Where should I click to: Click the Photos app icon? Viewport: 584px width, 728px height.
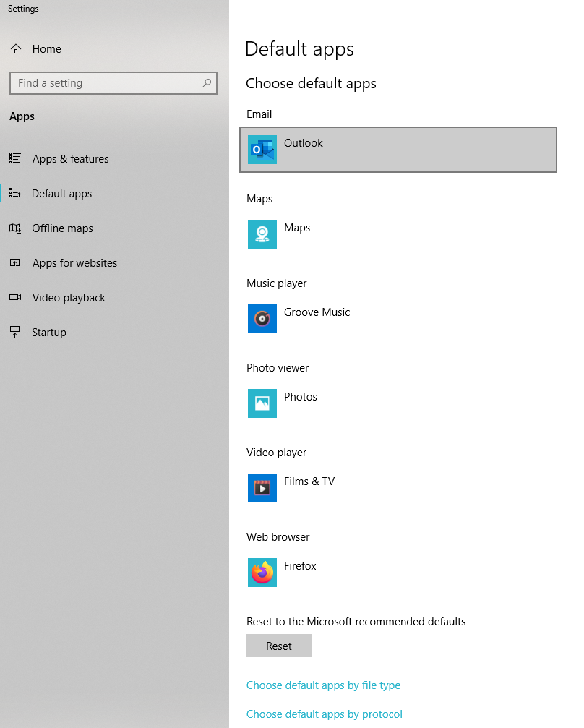pos(262,403)
